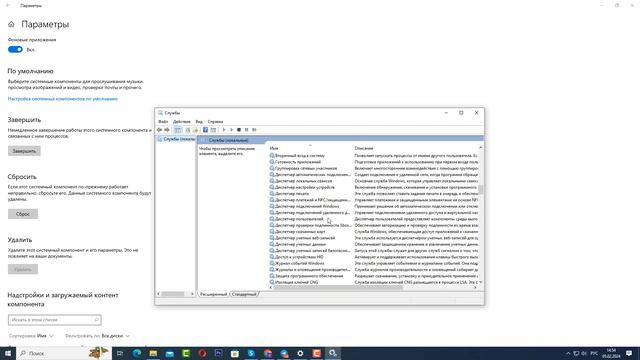Screen dimensions: 640x360
Task: Open the blue help icon in Services toolbar
Action: coord(205,130)
